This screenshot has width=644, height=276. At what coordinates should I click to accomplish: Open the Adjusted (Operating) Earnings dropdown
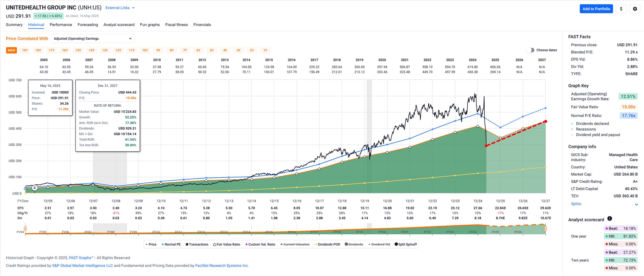point(93,39)
